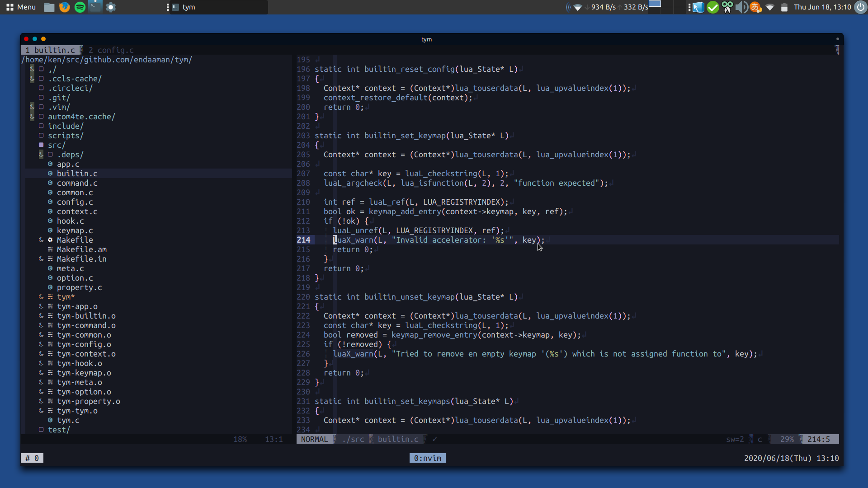The image size is (868, 488).
Task: Click the clock showing Thu Jun 18
Action: [822, 7]
